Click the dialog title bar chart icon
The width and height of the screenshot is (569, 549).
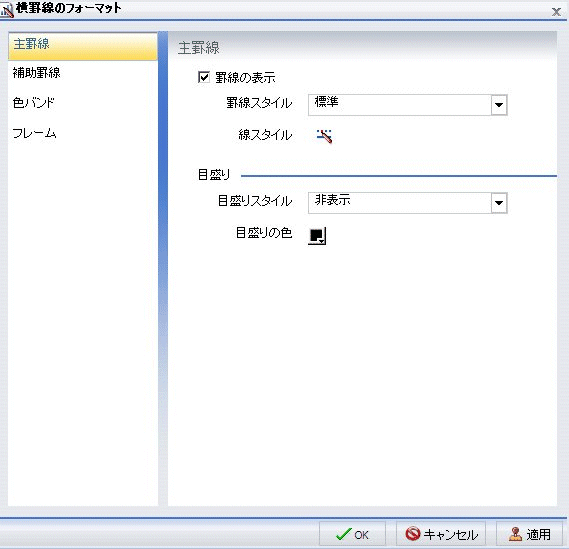(7, 10)
